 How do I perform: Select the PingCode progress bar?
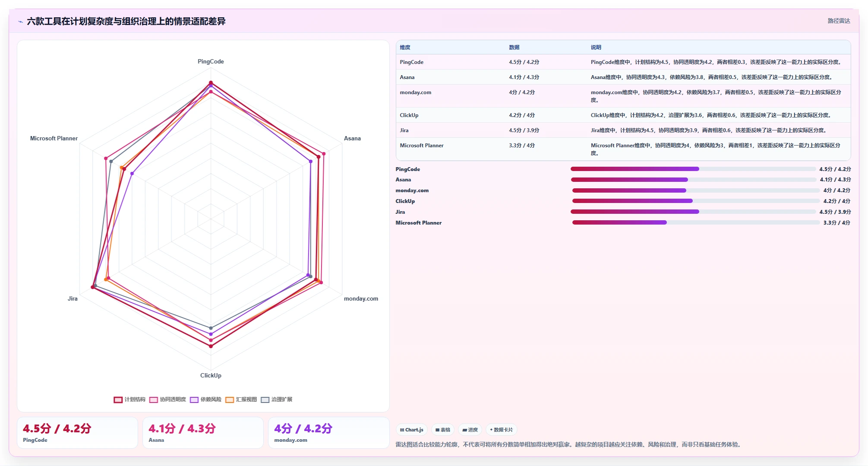(693, 169)
